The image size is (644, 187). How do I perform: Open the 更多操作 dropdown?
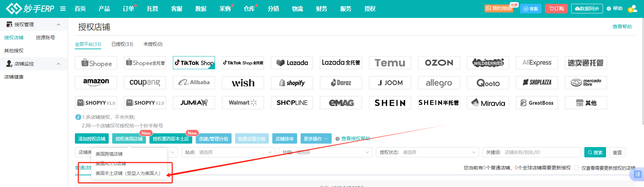coord(316,138)
